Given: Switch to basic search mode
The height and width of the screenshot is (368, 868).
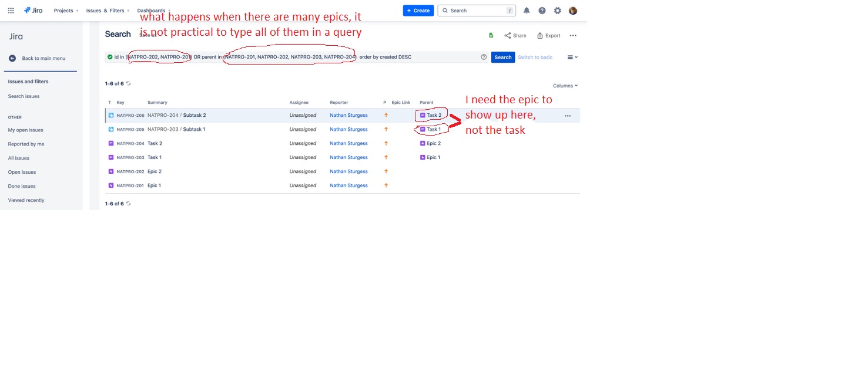Looking at the screenshot, I should click(x=535, y=57).
